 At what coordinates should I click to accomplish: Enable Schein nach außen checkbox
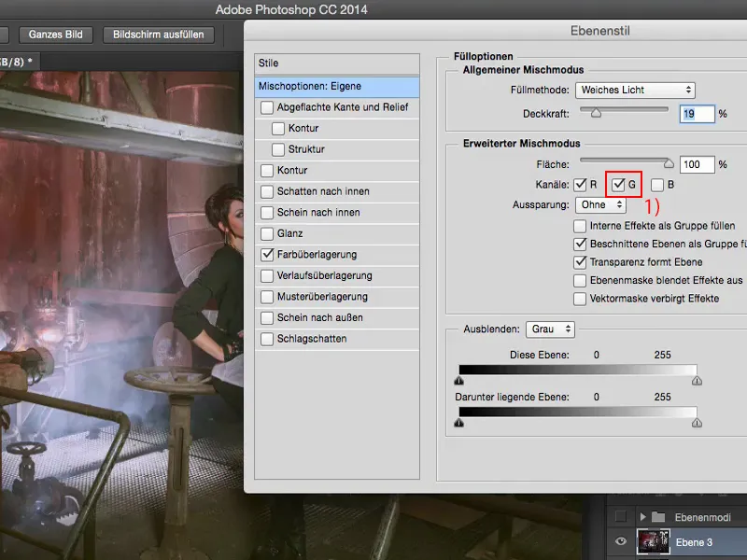[x=267, y=317]
